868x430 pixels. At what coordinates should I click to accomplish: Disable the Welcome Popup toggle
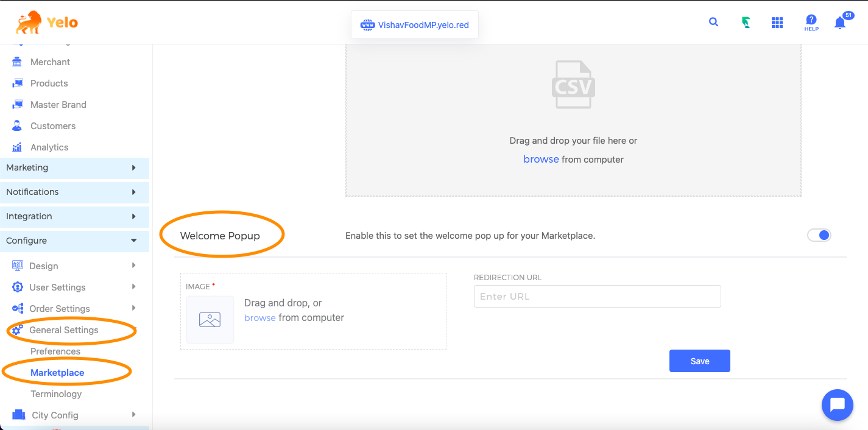click(x=819, y=235)
